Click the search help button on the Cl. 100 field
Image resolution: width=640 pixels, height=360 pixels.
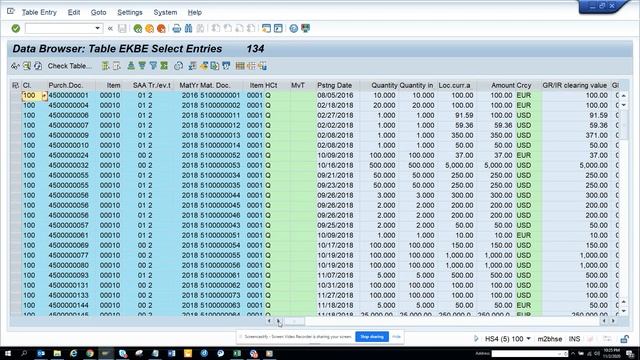[44, 96]
